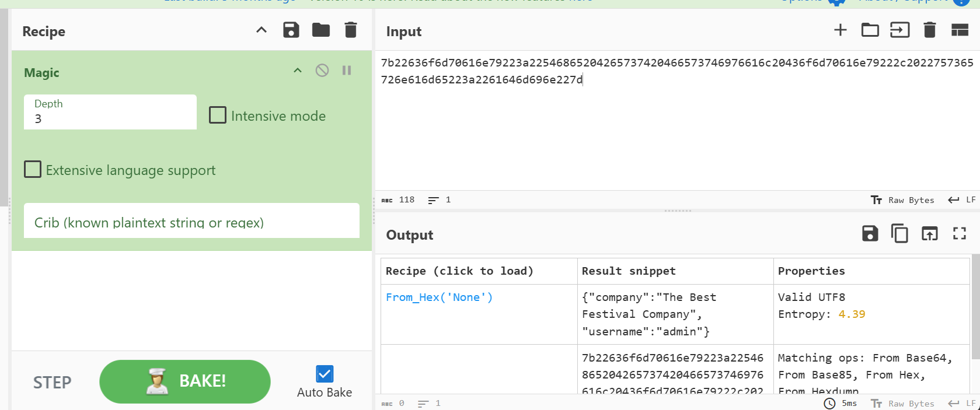The width and height of the screenshot is (980, 410).
Task: Clear the recipe with trash icon
Action: tap(350, 30)
